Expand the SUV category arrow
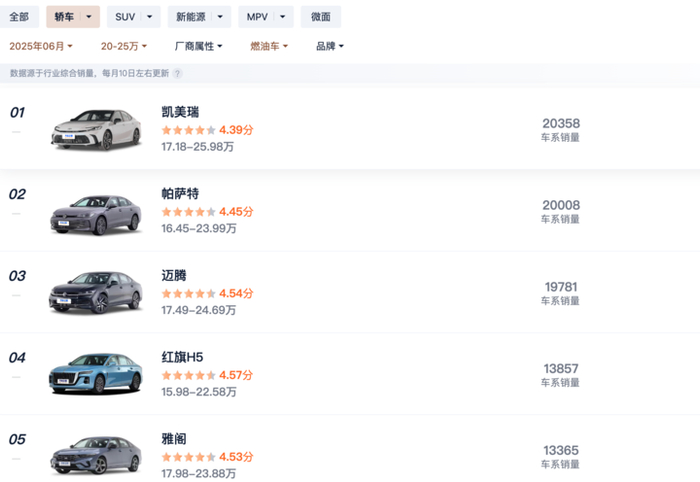700x482 pixels. [x=150, y=17]
